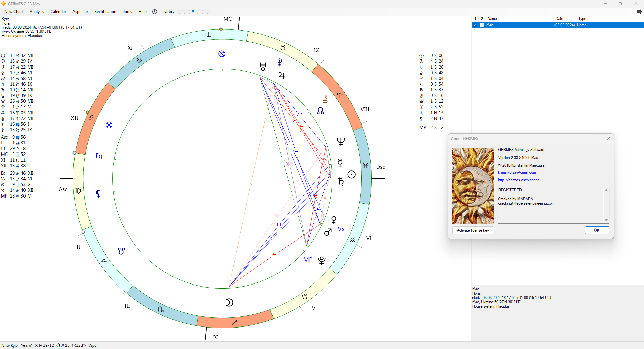
Task: Click the Gemini sign on the zodiac ring
Action: click(x=209, y=34)
